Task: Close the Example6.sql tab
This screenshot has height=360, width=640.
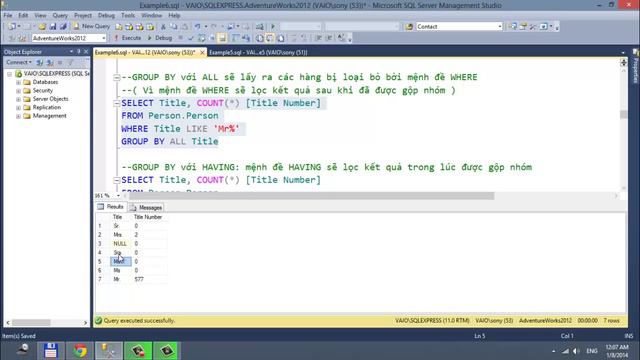Action: point(202,53)
